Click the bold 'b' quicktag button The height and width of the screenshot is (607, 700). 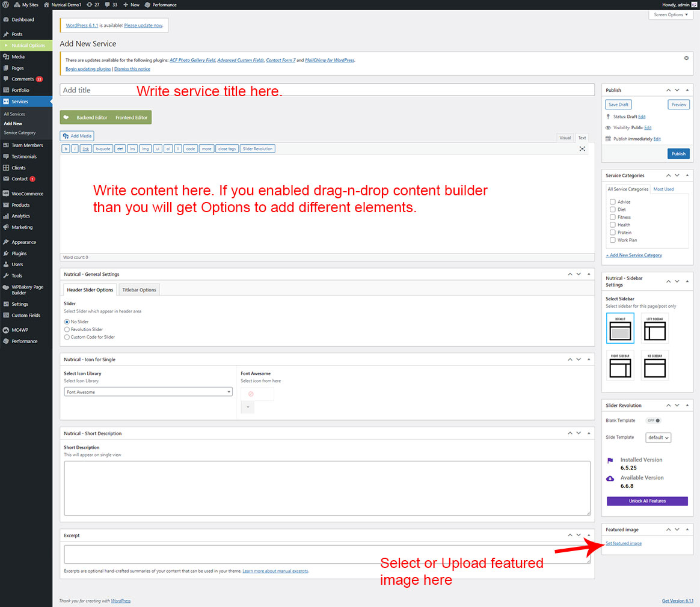click(x=66, y=148)
